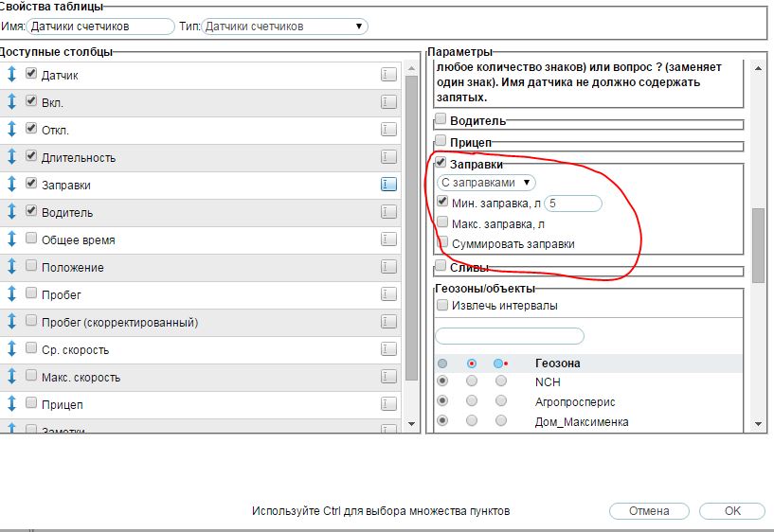Click the reorder arrows icon beside Положение

[11, 267]
